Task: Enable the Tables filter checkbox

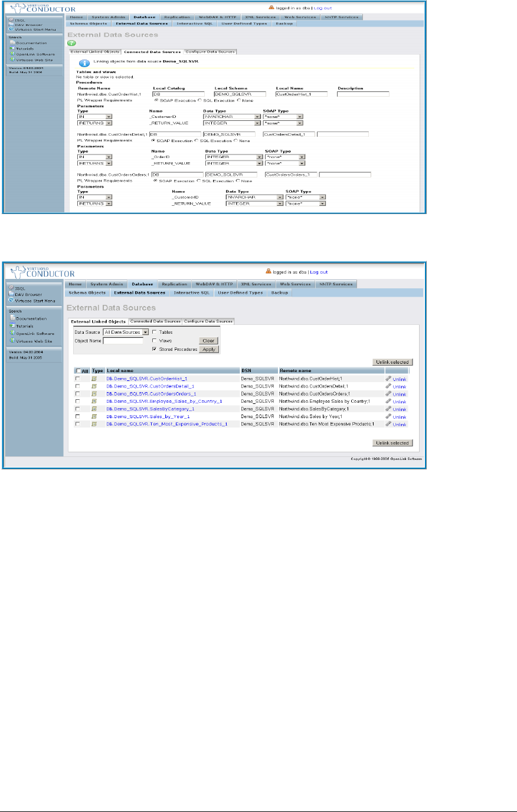Action: pos(154,332)
